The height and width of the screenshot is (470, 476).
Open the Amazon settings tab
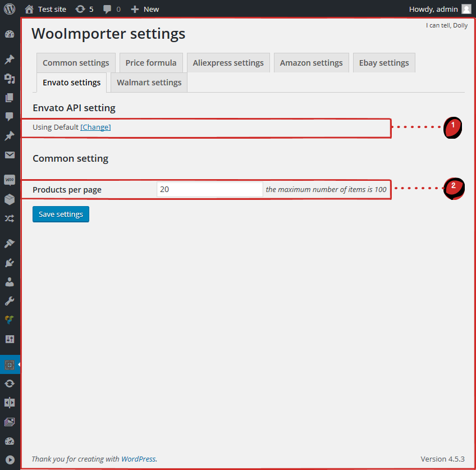click(311, 63)
